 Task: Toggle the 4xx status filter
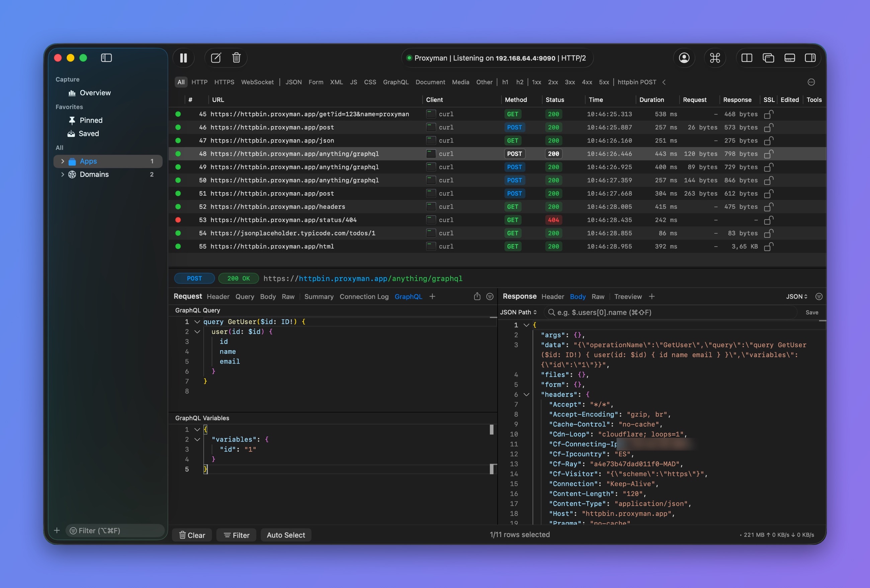click(587, 82)
